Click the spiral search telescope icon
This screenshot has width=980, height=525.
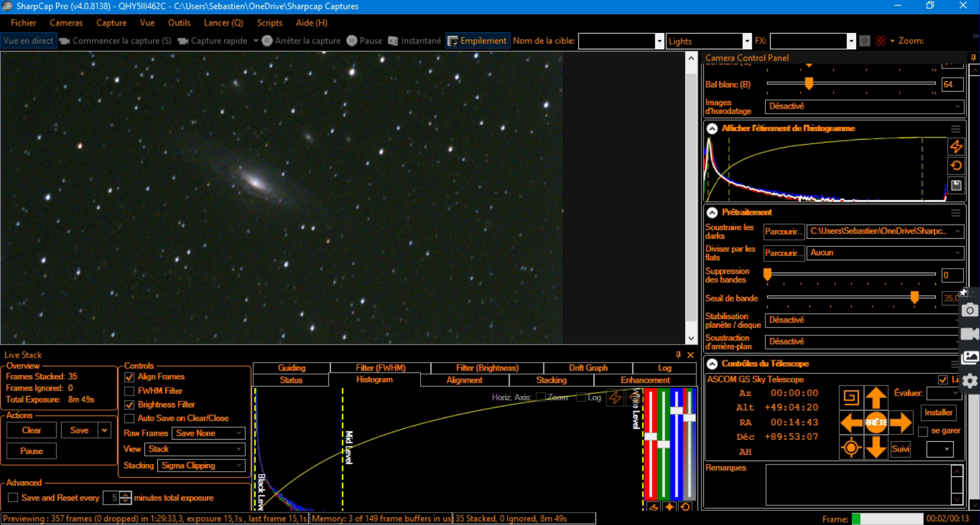[850, 397]
